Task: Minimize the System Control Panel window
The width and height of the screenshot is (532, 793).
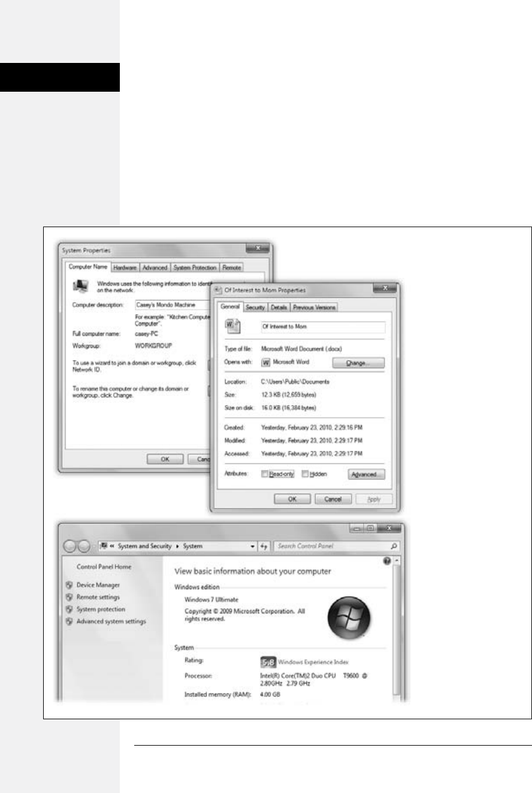Action: pyautogui.click(x=358, y=529)
